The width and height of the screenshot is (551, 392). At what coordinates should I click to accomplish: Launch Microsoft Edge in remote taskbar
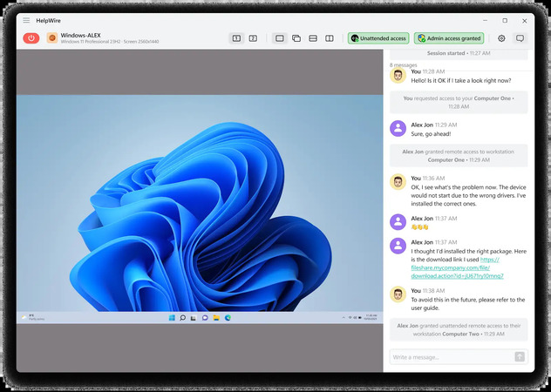228,318
